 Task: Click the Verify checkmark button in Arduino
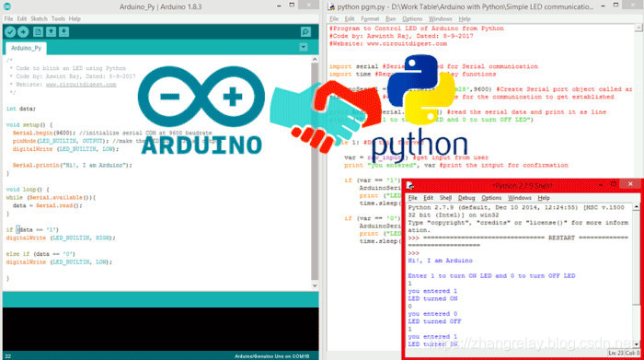pyautogui.click(x=10, y=31)
